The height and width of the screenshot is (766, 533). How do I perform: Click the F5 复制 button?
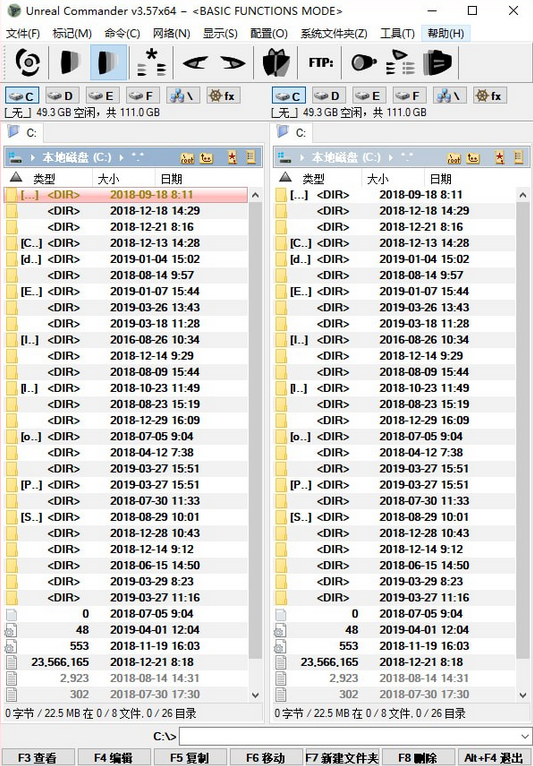click(x=190, y=757)
